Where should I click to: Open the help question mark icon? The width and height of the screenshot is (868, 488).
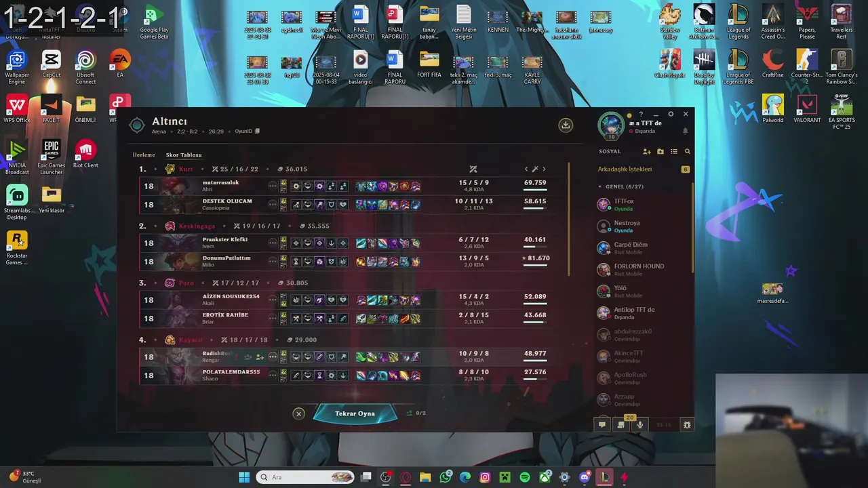click(641, 115)
